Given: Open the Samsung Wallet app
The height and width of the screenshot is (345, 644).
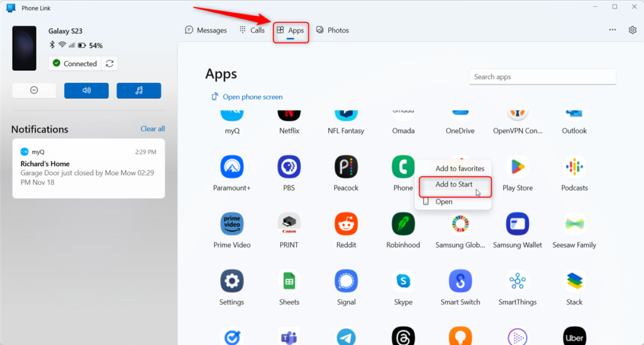Looking at the screenshot, I should (x=518, y=224).
